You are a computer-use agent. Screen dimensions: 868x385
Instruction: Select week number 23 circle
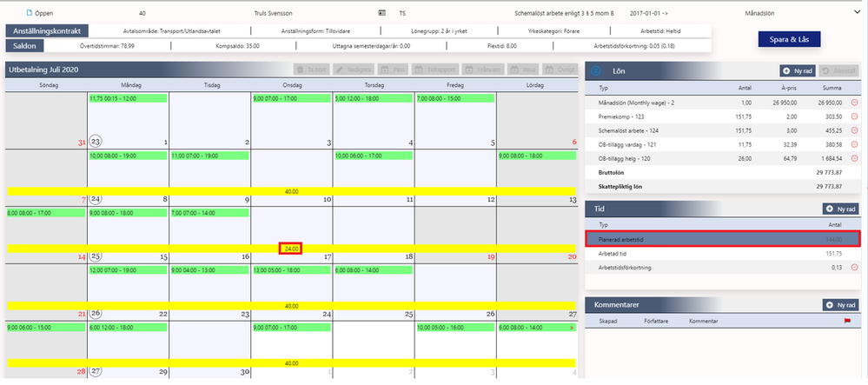96,141
